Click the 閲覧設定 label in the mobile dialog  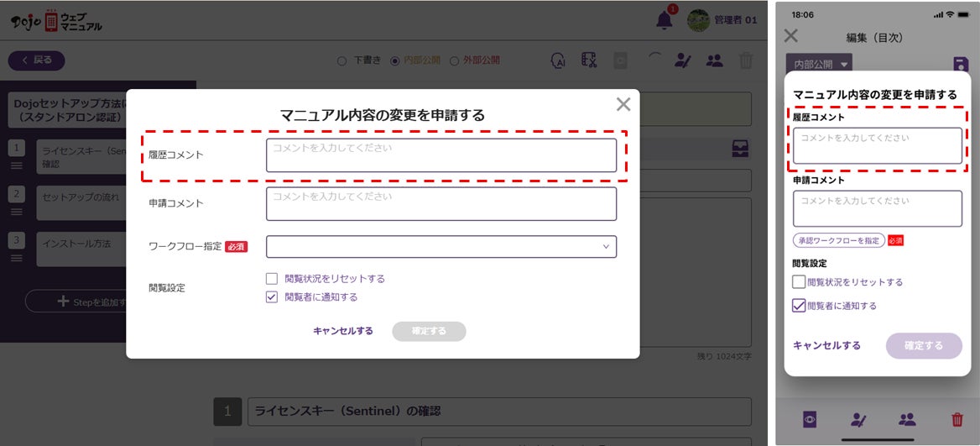810,264
